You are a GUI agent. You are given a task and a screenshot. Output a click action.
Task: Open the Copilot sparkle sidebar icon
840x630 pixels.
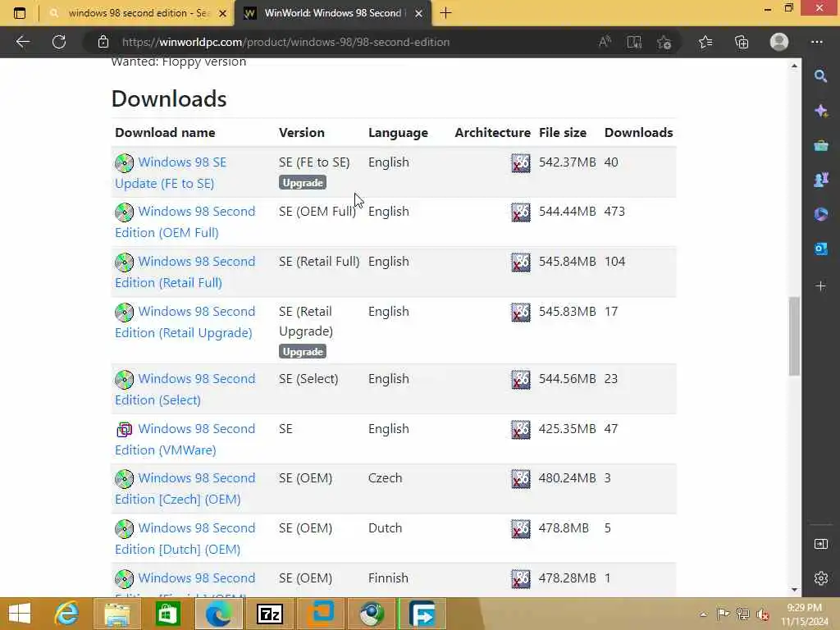820,111
